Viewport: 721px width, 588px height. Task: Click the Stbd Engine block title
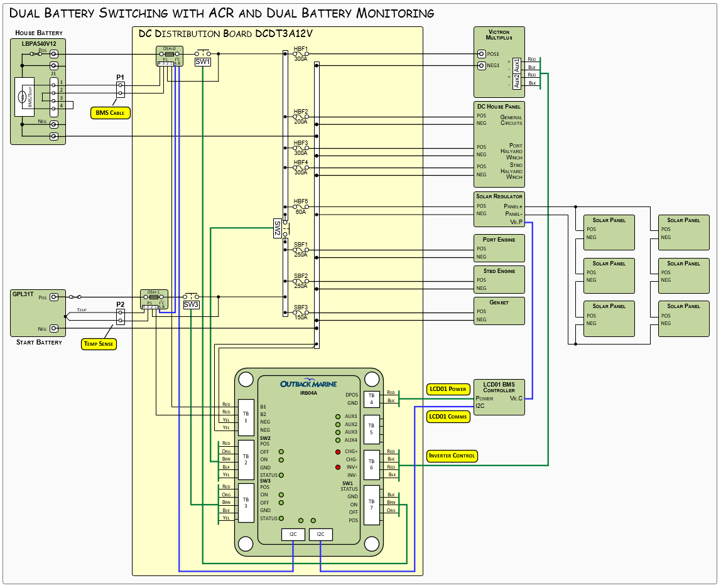tap(499, 271)
